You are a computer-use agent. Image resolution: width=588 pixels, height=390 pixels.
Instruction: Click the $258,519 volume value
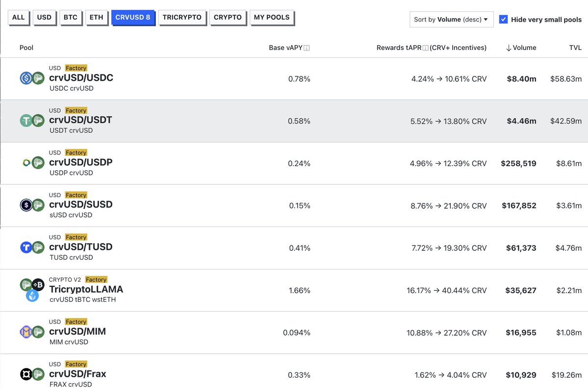click(518, 163)
